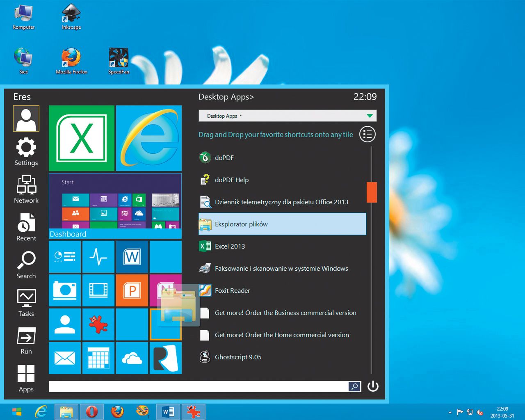Screen dimensions: 525x420
Task: Open the Sieć desktop icon
Action: pos(23,61)
